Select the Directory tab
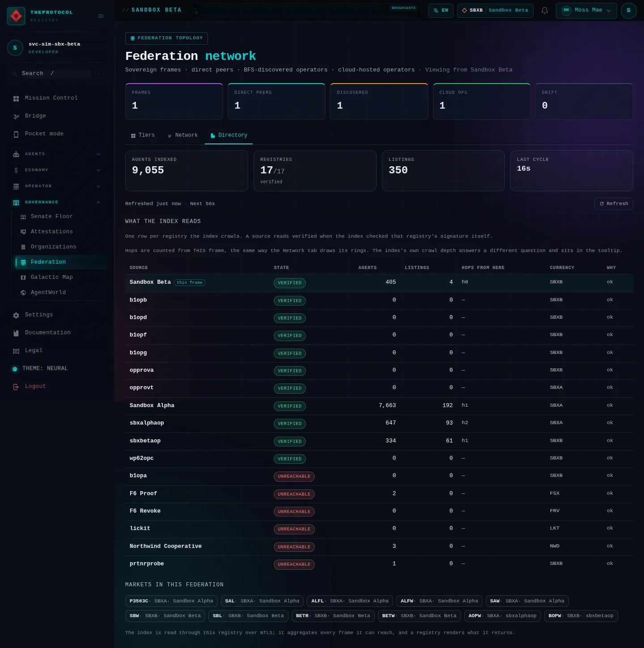The height and width of the screenshot is (648, 644). click(x=229, y=135)
